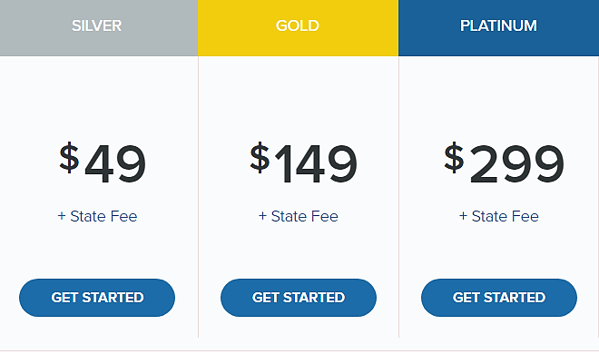Select Get Started under the Platinum plan

[499, 298]
